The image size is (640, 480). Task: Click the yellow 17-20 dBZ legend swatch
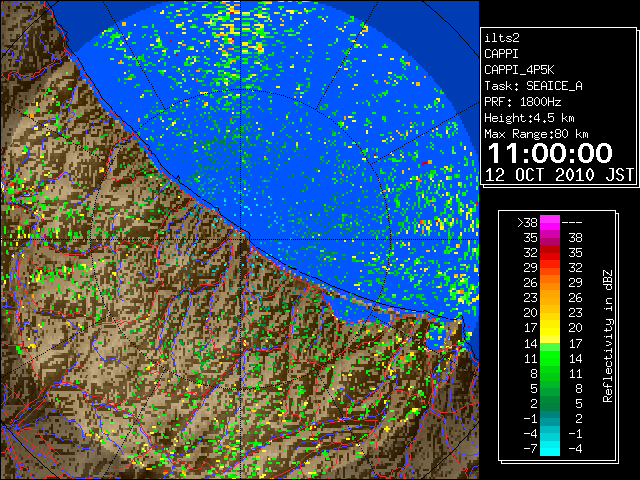point(550,328)
